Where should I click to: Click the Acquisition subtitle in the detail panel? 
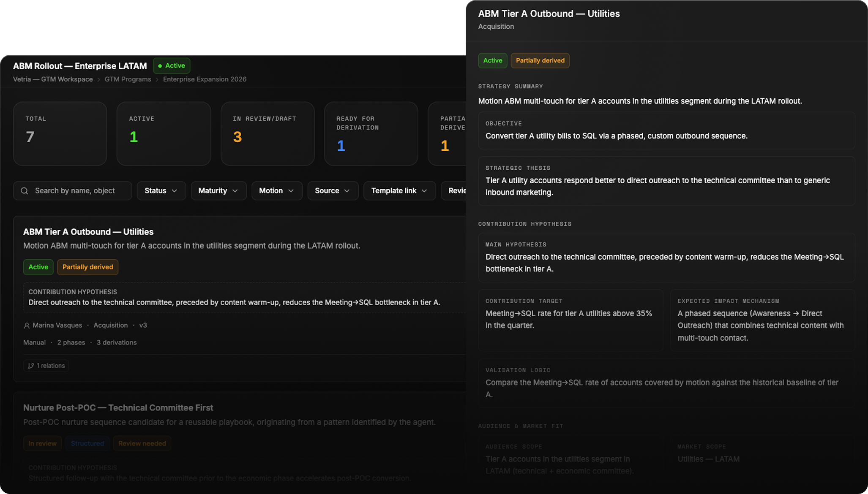(x=496, y=27)
